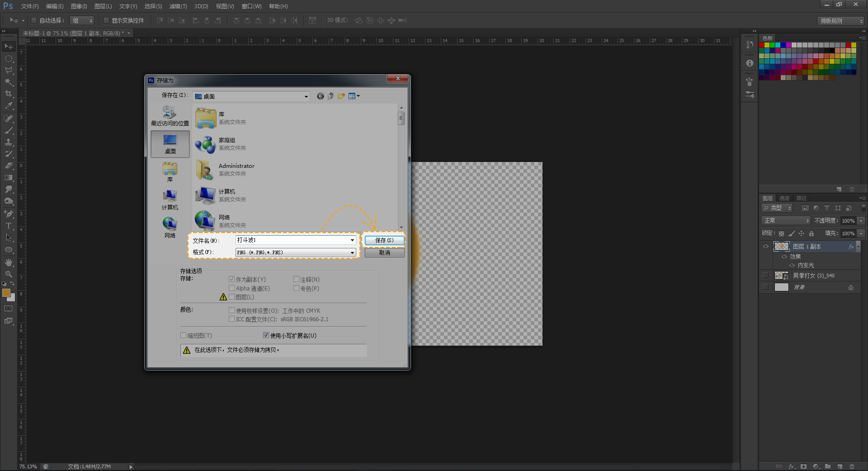Open the 文件(F) menu
This screenshot has height=471, width=868.
point(30,6)
